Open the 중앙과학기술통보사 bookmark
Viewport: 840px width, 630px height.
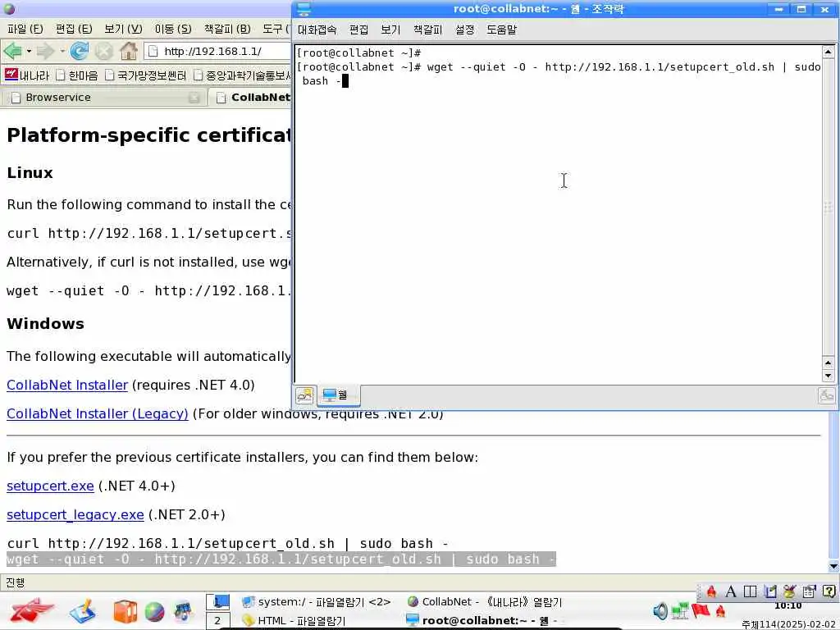pyautogui.click(x=243, y=75)
